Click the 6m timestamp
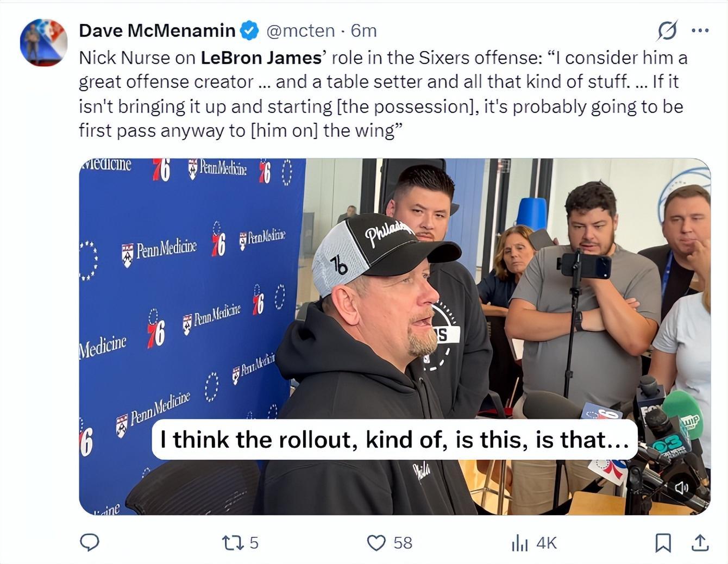This screenshot has width=728, height=564. pos(363,30)
